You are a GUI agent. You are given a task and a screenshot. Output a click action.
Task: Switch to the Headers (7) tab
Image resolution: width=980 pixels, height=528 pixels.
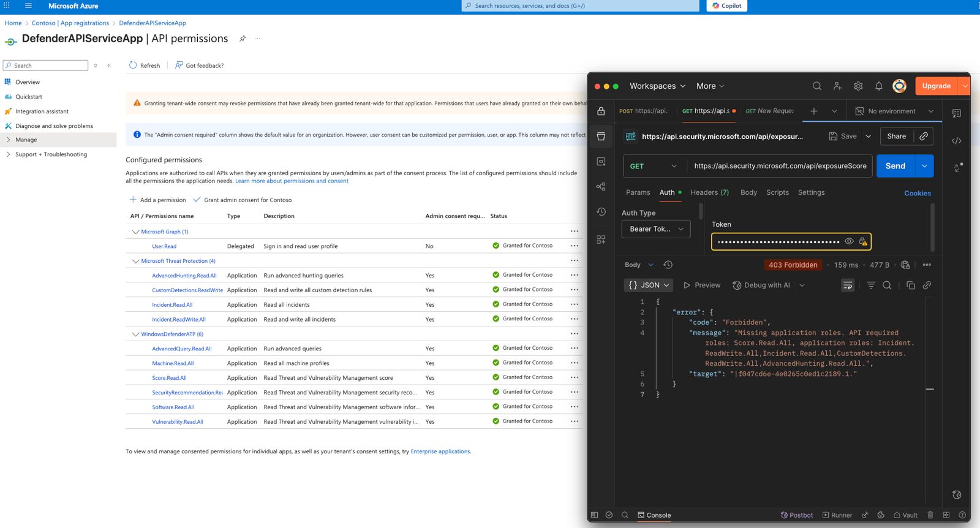coord(709,192)
